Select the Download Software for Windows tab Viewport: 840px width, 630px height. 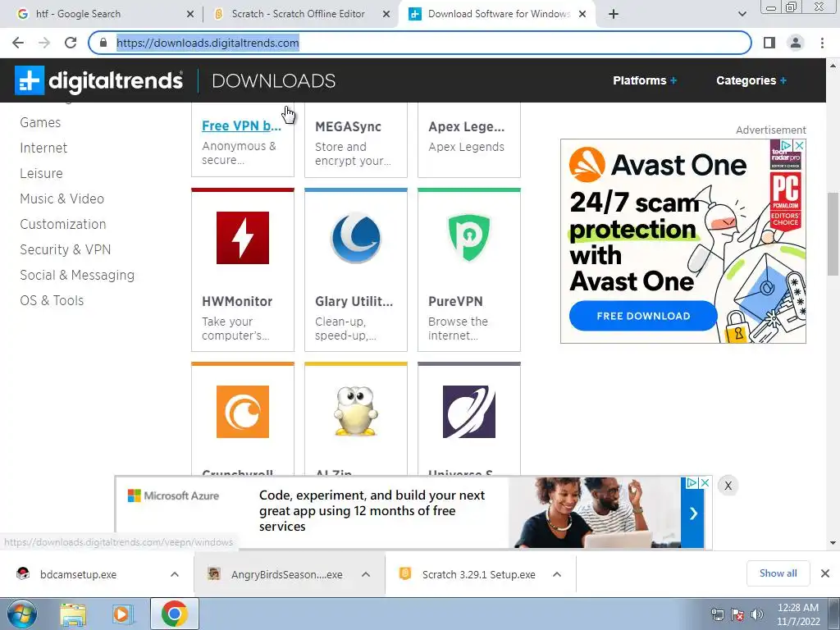point(498,14)
